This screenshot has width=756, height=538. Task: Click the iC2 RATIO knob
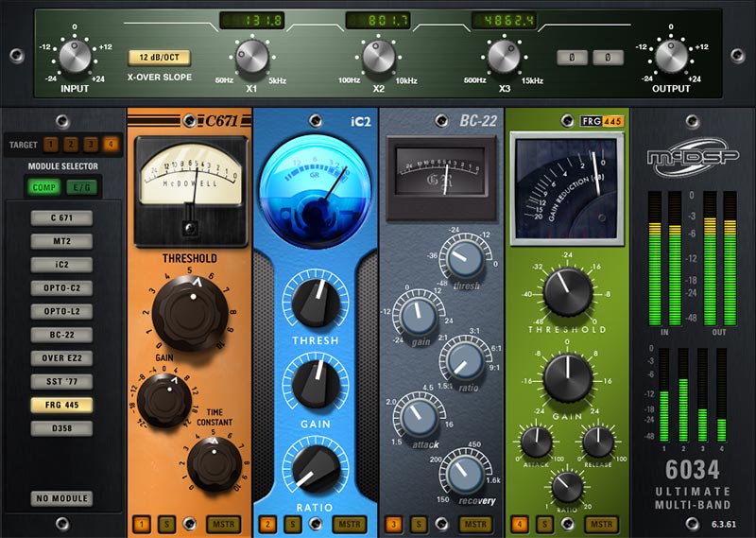coord(316,469)
